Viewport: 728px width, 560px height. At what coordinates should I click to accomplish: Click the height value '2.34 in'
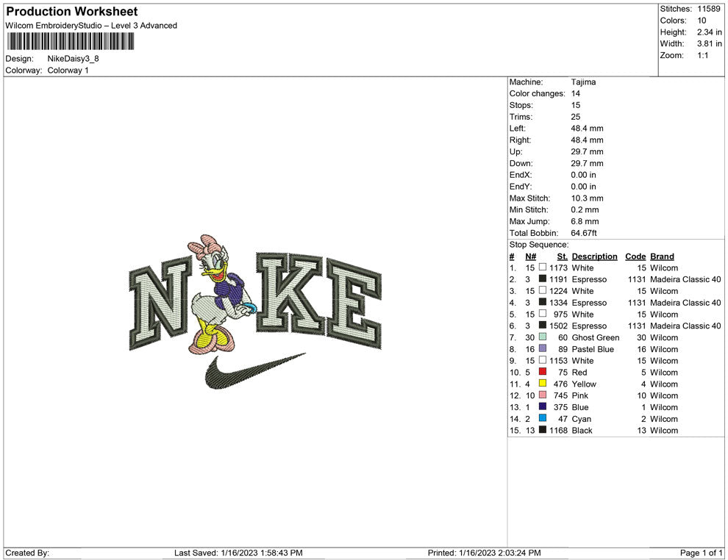point(709,32)
